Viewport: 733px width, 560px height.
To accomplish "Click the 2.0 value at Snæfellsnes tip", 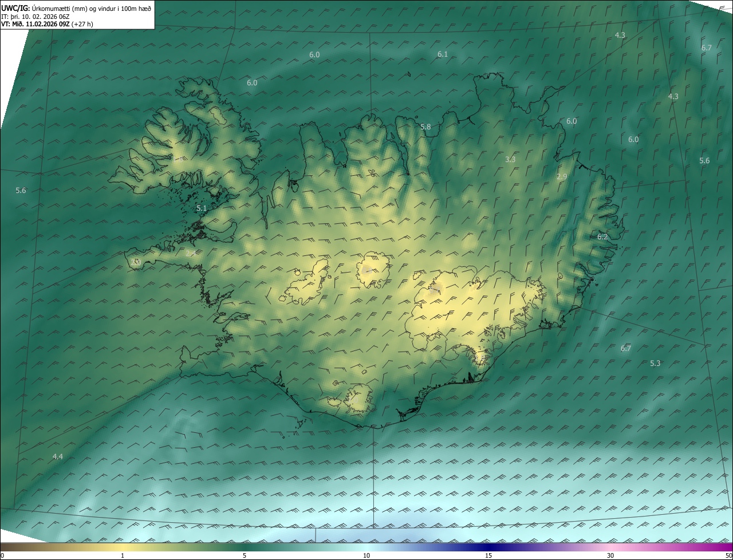I will [x=136, y=262].
